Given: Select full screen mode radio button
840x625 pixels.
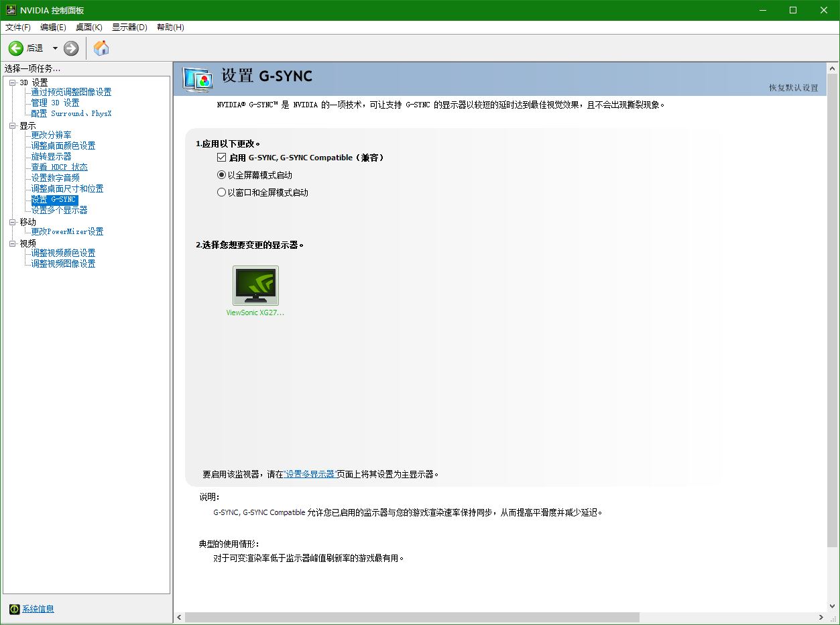Looking at the screenshot, I should point(221,175).
